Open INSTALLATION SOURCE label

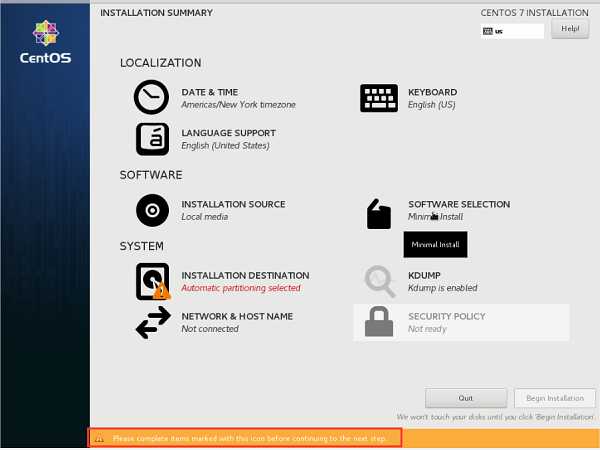pos(233,204)
